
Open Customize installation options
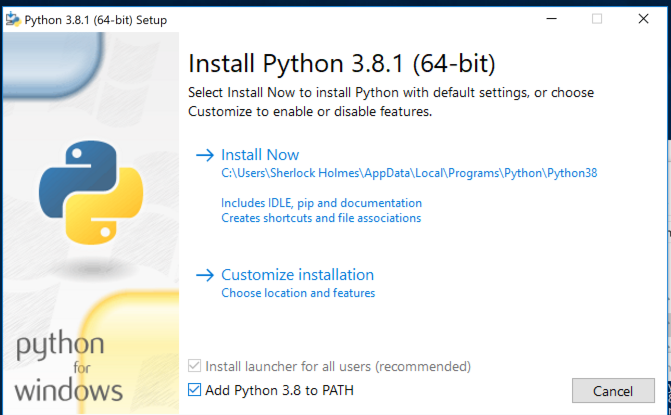[297, 275]
